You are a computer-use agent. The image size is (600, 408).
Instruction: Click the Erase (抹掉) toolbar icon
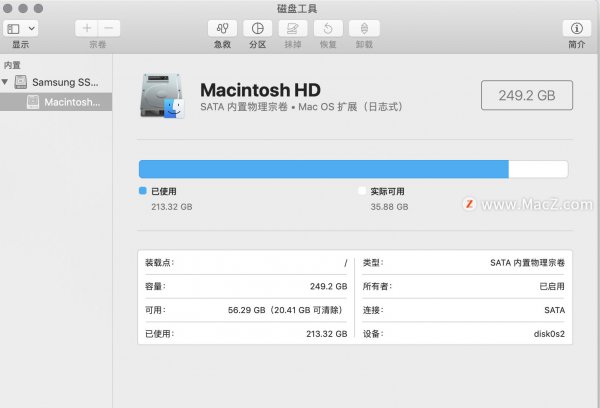click(291, 30)
